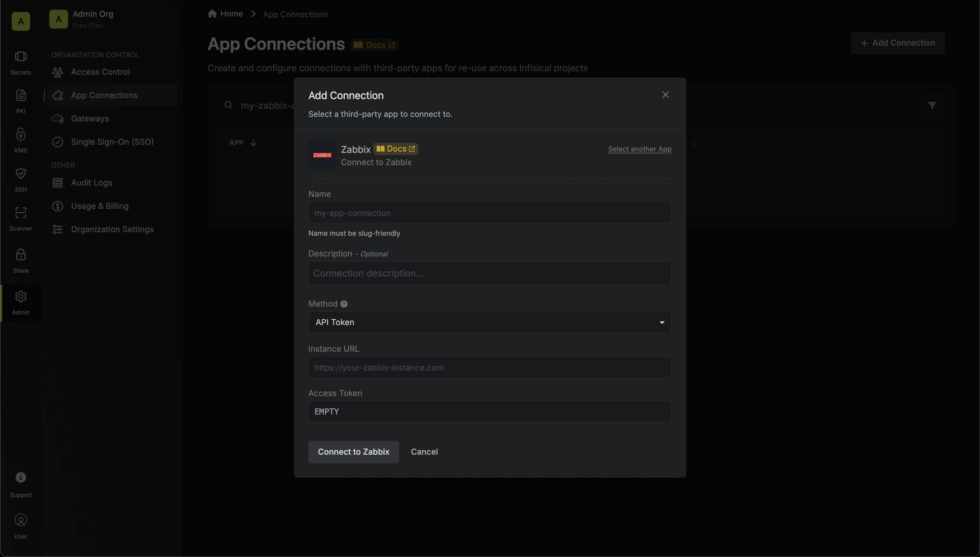Open the Share section

coord(21,261)
